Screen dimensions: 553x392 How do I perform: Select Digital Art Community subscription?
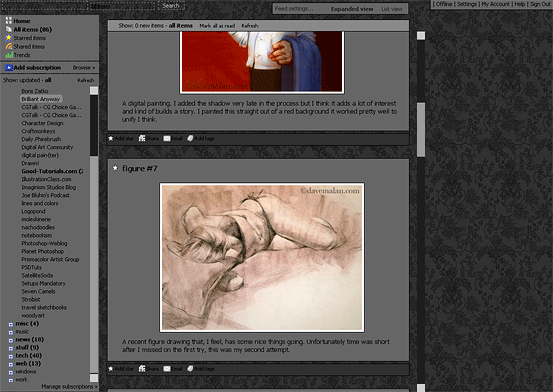(x=47, y=147)
